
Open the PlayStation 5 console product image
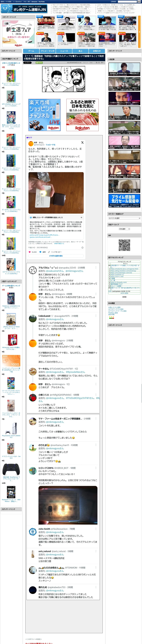[x=11, y=428]
